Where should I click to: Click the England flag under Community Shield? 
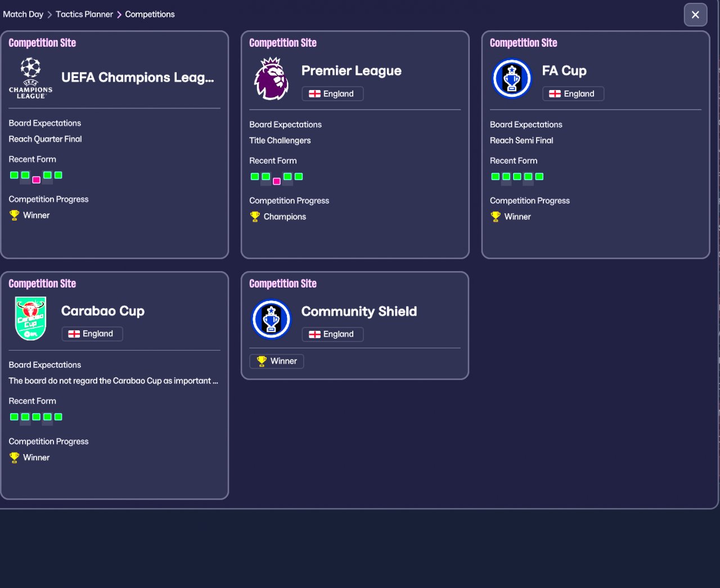[314, 334]
